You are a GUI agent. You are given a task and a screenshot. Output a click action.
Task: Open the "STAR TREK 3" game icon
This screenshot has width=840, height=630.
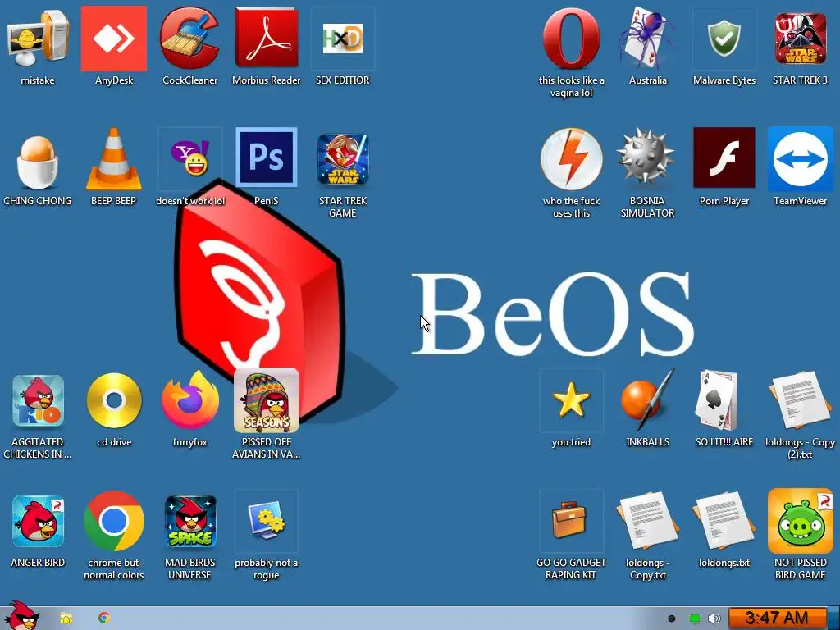[801, 39]
